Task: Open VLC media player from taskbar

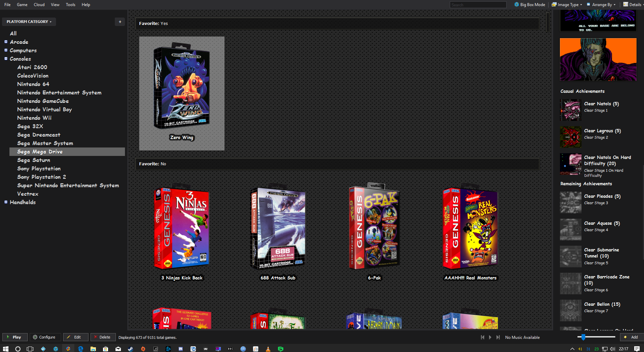Action: click(268, 349)
